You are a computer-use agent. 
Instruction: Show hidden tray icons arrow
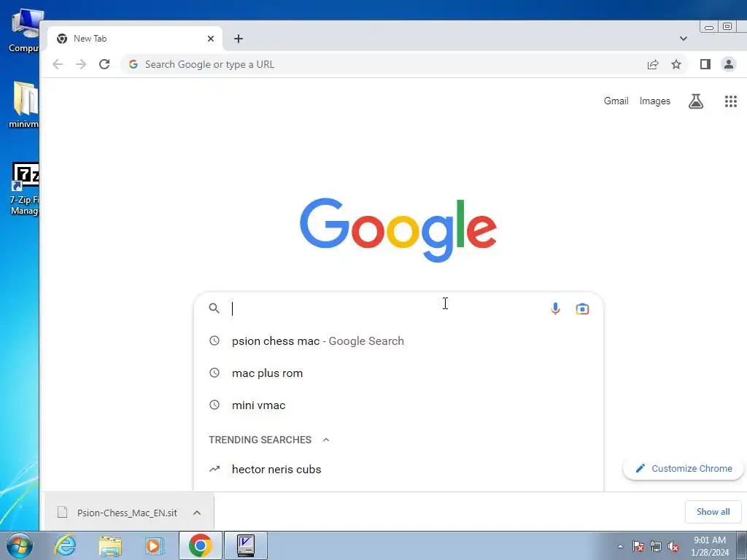pyautogui.click(x=620, y=546)
